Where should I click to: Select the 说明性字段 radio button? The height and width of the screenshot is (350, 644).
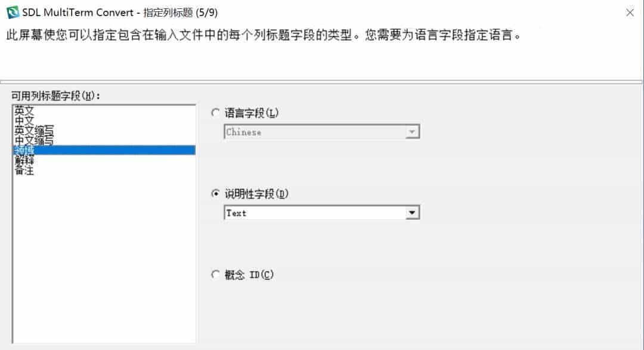point(215,194)
